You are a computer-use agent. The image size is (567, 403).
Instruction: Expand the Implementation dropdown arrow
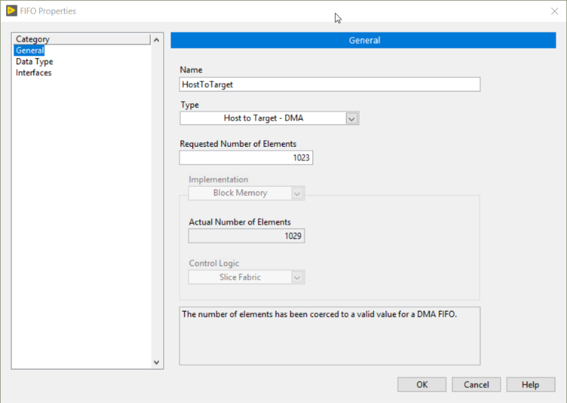(x=297, y=193)
